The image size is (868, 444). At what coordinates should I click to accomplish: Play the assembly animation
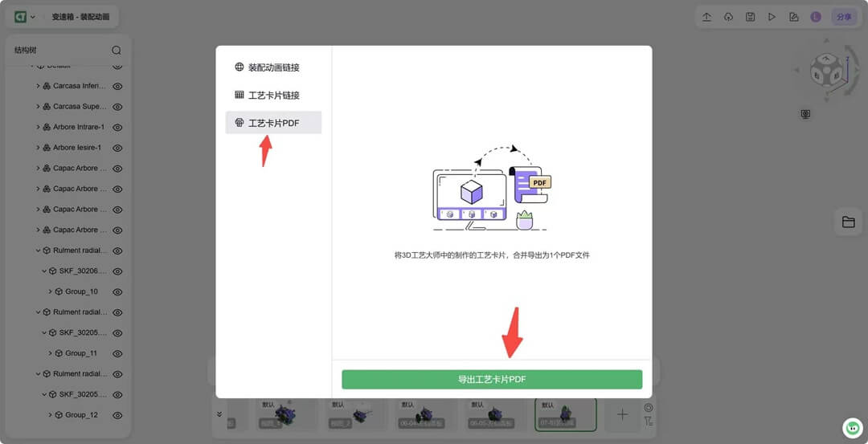(x=772, y=17)
